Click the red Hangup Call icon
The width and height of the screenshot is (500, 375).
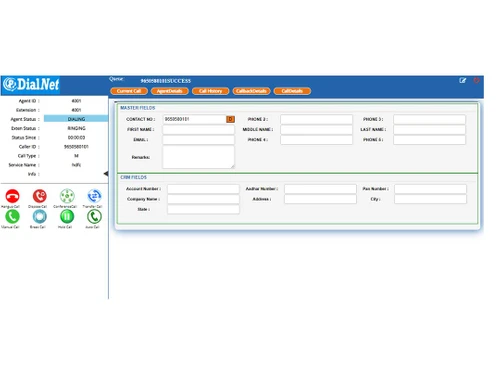[12, 196]
